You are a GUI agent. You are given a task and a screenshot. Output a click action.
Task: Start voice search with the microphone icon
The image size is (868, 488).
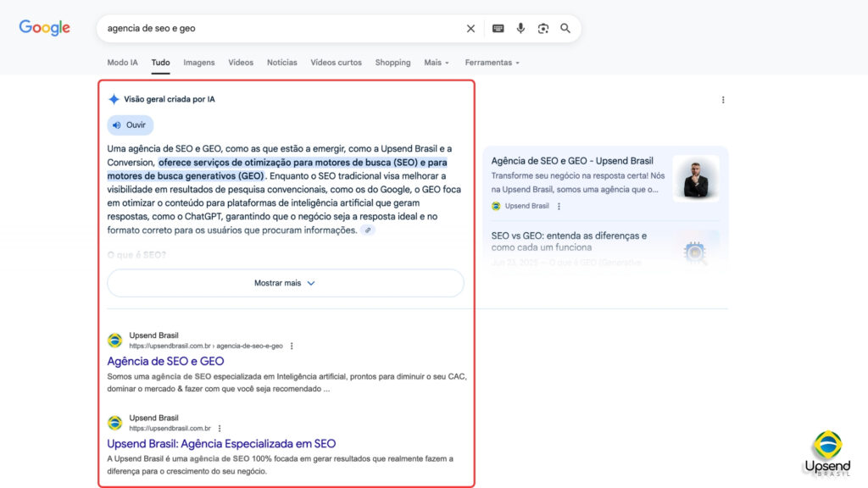tap(520, 28)
